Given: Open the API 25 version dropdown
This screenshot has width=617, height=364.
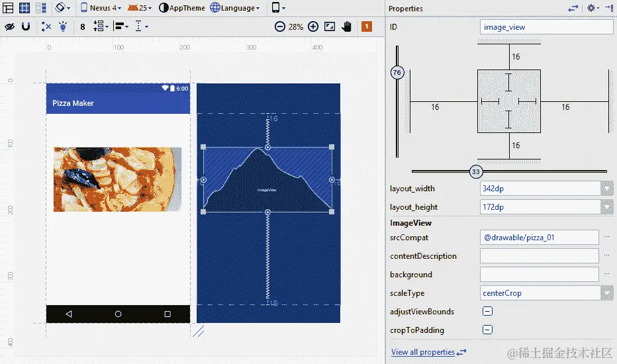Looking at the screenshot, I should point(140,8).
